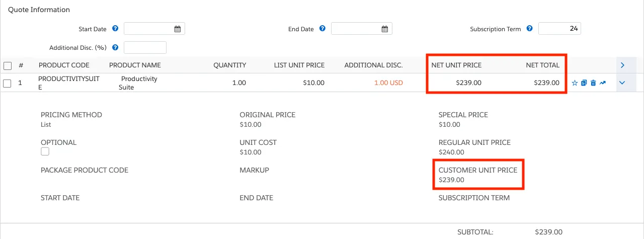Collapse line 1 details with down chevron
This screenshot has width=644, height=239.
pos(622,83)
